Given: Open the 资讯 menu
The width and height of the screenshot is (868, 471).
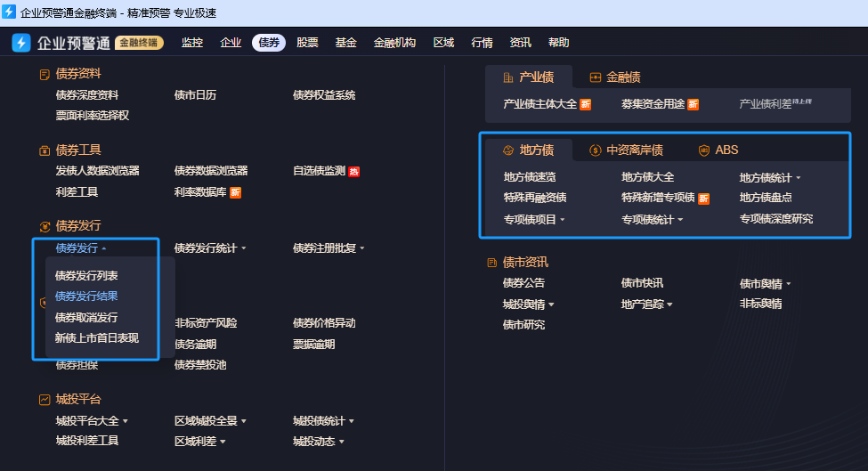Looking at the screenshot, I should (521, 43).
